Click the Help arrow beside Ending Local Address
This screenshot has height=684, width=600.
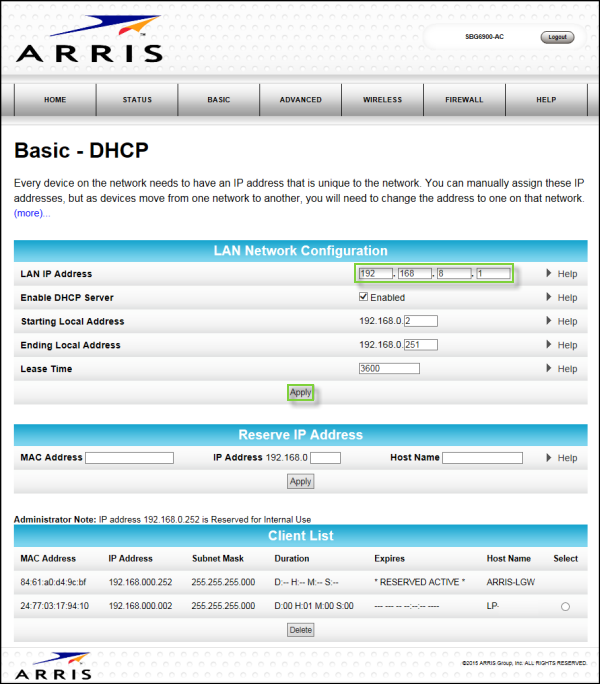[x=549, y=346]
